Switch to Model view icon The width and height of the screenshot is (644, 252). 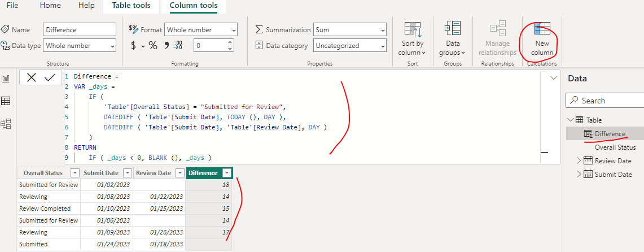6,123
